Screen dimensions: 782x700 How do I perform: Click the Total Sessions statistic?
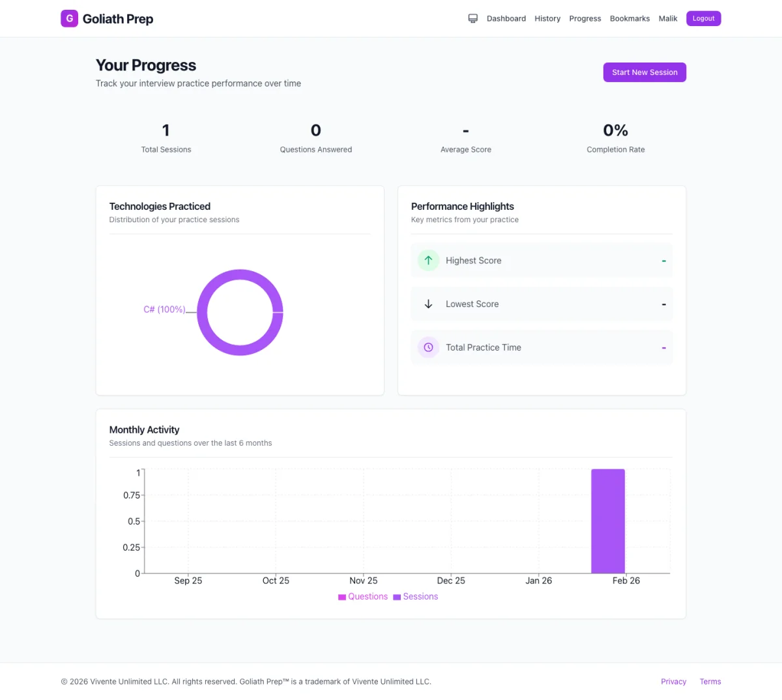click(166, 137)
